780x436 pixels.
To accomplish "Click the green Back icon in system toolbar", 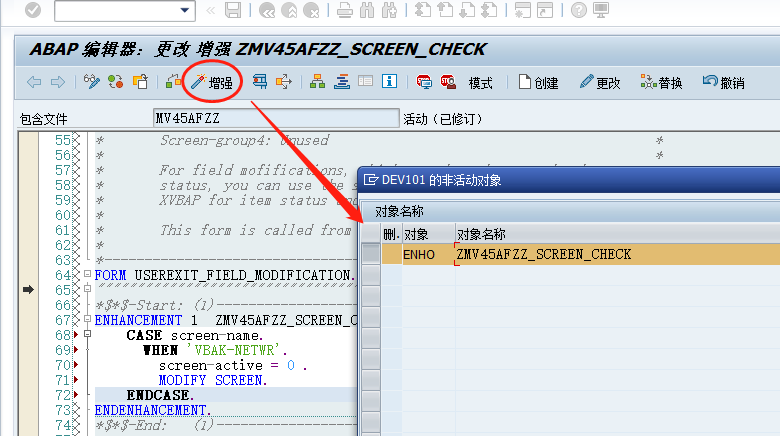I will pos(267,10).
